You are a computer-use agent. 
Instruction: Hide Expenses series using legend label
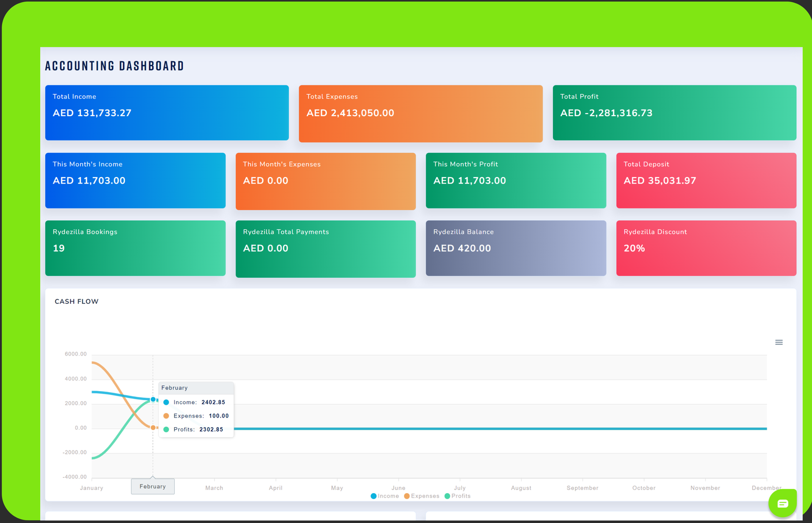point(425,496)
